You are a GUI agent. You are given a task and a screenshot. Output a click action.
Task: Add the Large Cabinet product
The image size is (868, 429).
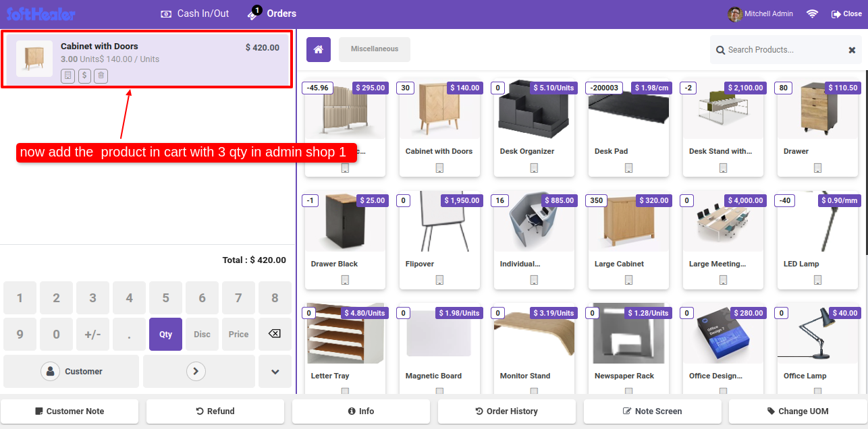[x=628, y=239]
